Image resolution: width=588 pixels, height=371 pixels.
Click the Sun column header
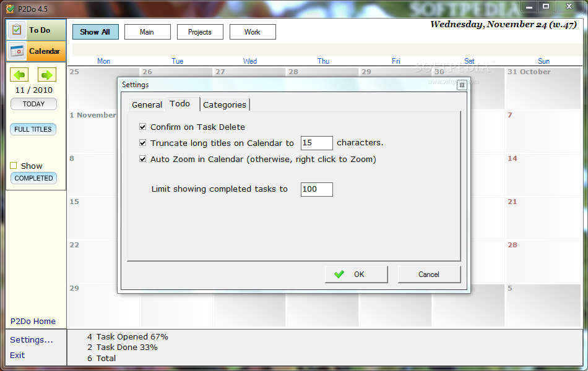[544, 61]
